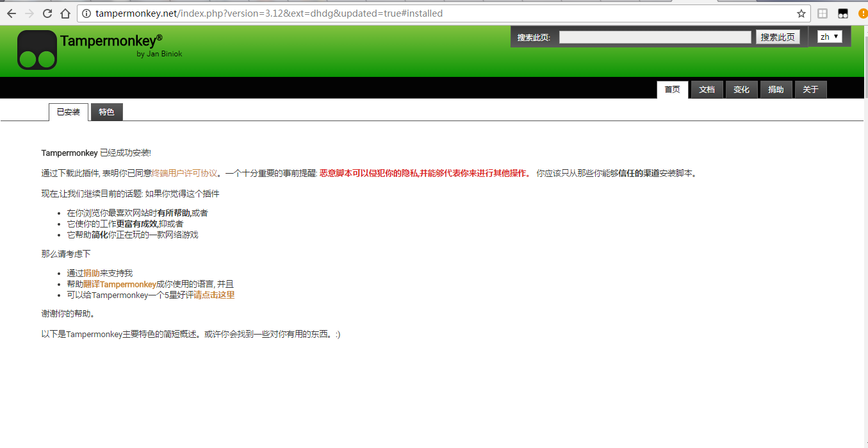Click into the page search field
This screenshot has height=448, width=868.
pyautogui.click(x=655, y=37)
